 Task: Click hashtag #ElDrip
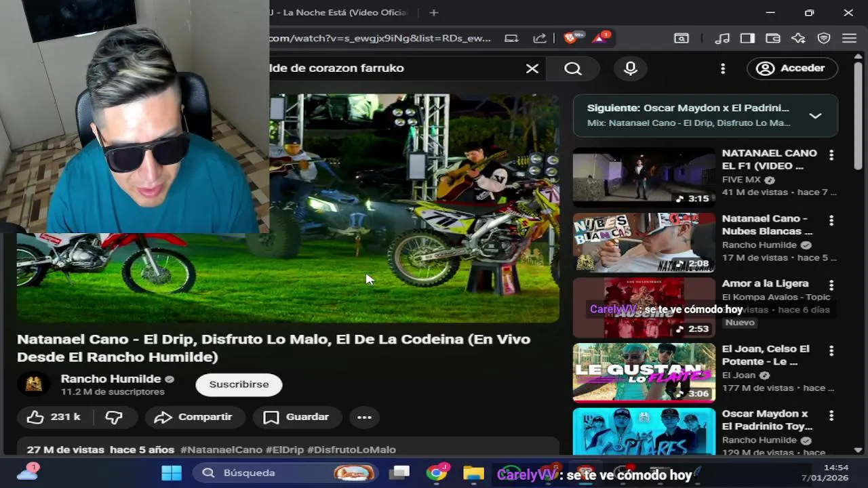click(284, 450)
